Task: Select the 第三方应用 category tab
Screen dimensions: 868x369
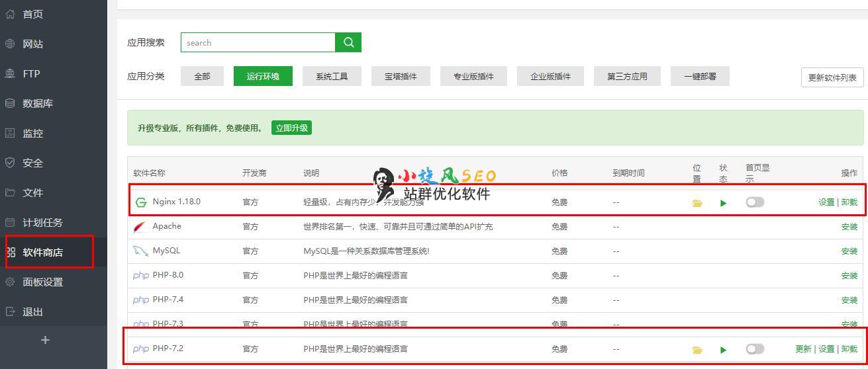Action: tap(627, 76)
